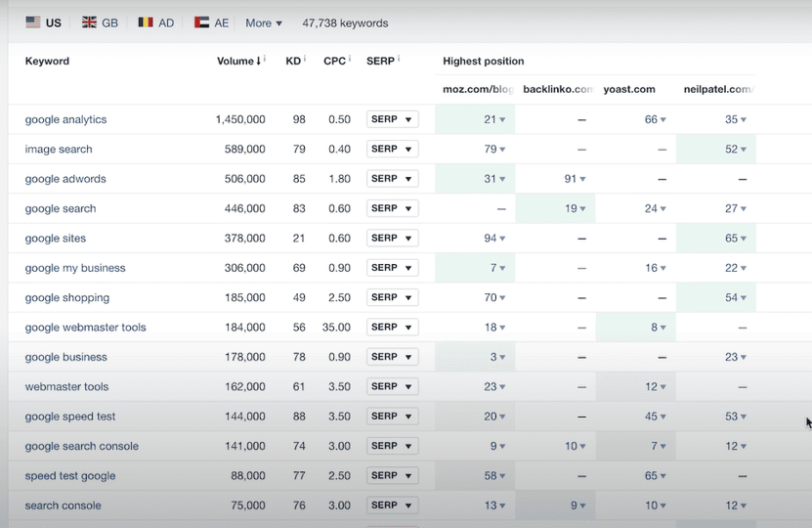Show the SERP column info icon
Viewport: 812px width, 528px height.
[399, 59]
